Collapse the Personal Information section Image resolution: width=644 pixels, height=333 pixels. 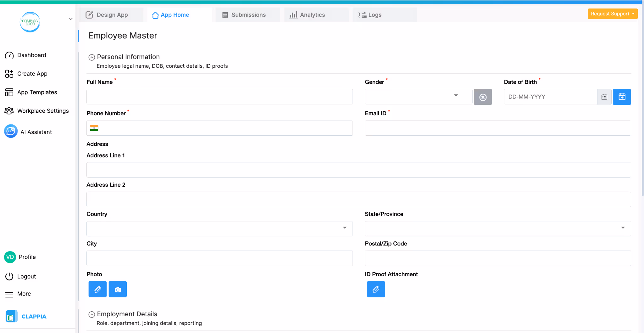pyautogui.click(x=92, y=57)
